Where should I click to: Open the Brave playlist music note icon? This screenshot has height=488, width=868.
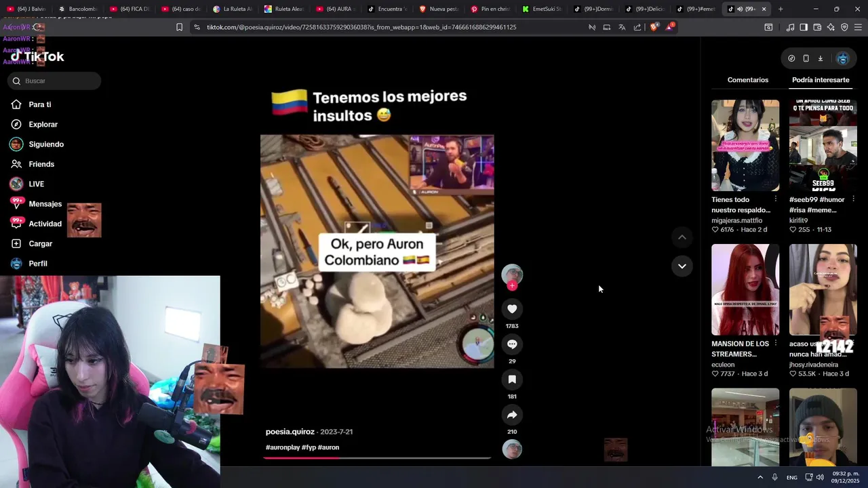click(790, 27)
